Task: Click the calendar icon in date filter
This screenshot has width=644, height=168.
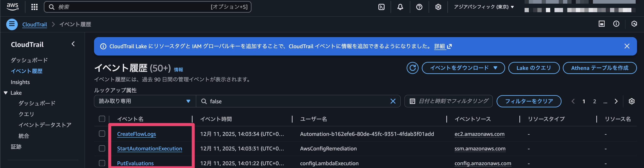Action: click(x=413, y=101)
